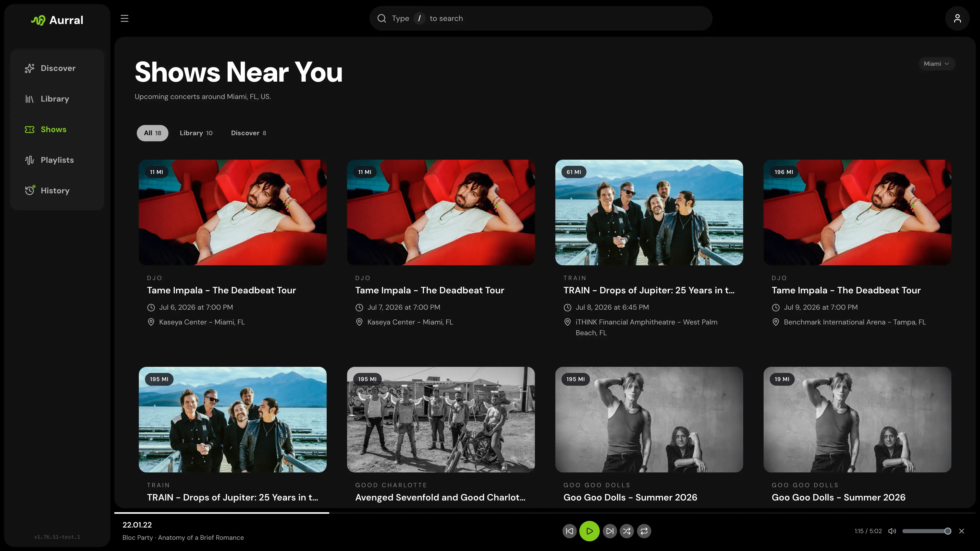The image size is (980, 551).
Task: Click the Playlists waveform icon in sidebar
Action: tap(30, 160)
